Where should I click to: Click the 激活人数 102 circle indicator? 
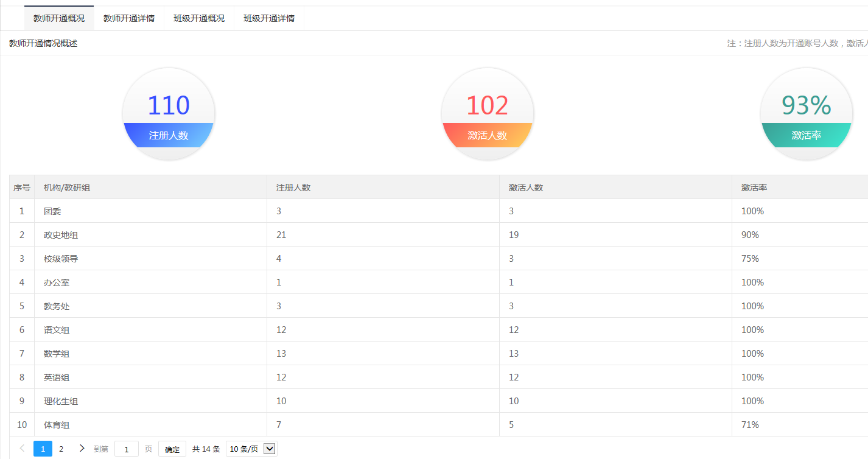[488, 114]
